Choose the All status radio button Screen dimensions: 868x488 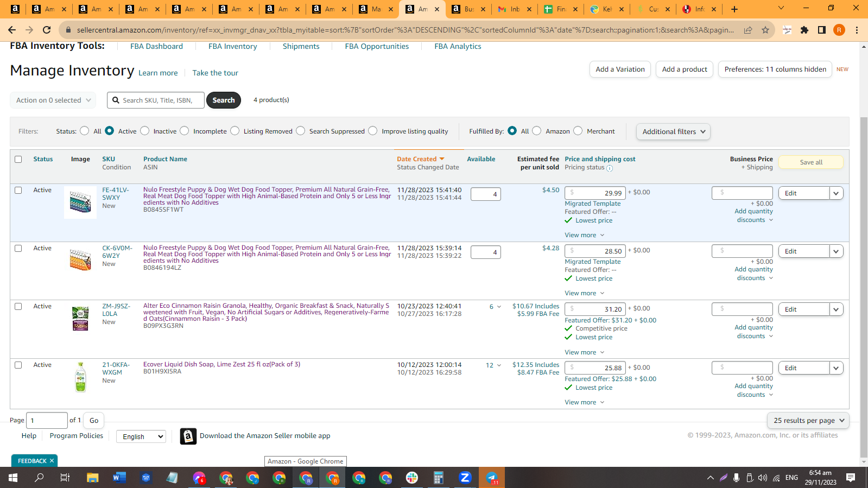(x=84, y=131)
